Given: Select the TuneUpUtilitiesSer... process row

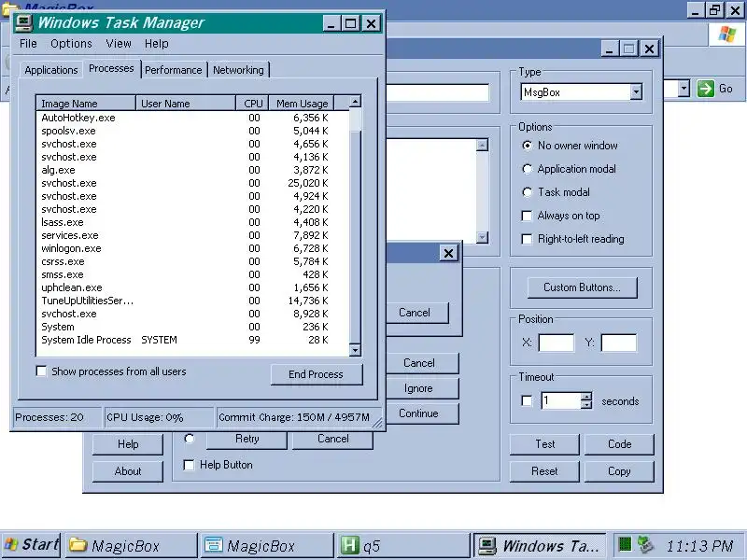Looking at the screenshot, I should [192, 301].
